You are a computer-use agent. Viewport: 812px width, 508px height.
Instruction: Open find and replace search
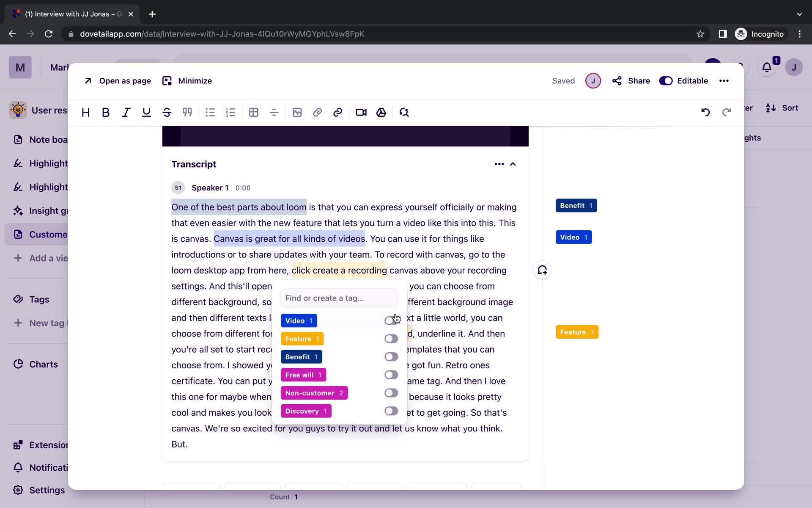tap(404, 112)
